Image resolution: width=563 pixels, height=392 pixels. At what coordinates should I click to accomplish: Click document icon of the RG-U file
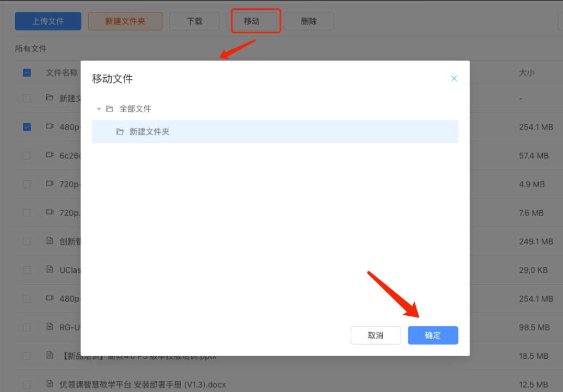[x=50, y=326]
